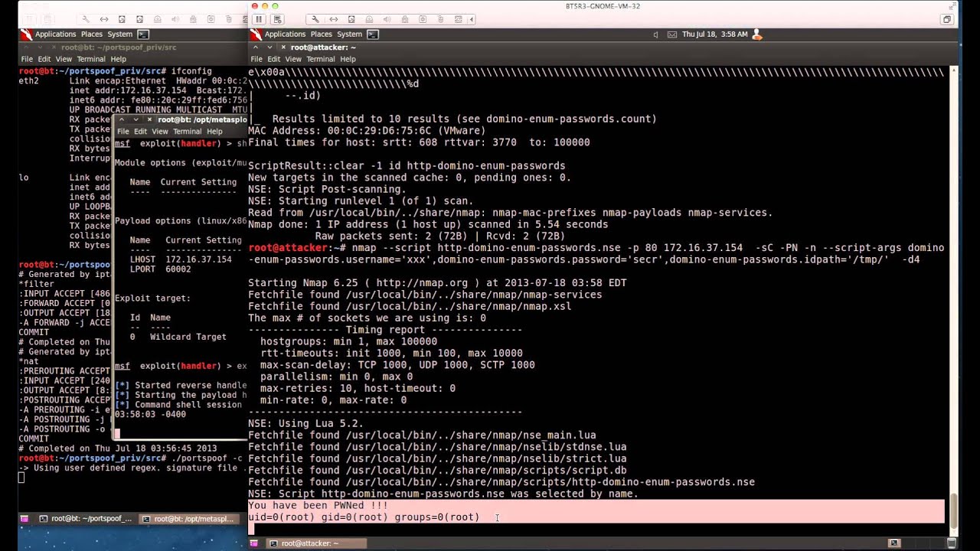This screenshot has width=980, height=551.
Task: Click up-arrow titlebar button of root@attacker terminal
Action: pyautogui.click(x=256, y=47)
